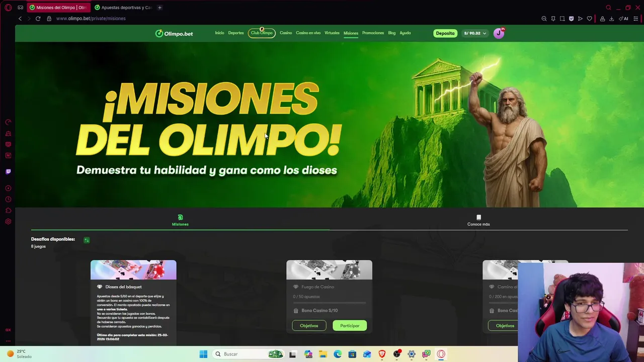Screen dimensions: 644x362
Task: Open the Ayuda menu item
Action: coord(405,33)
